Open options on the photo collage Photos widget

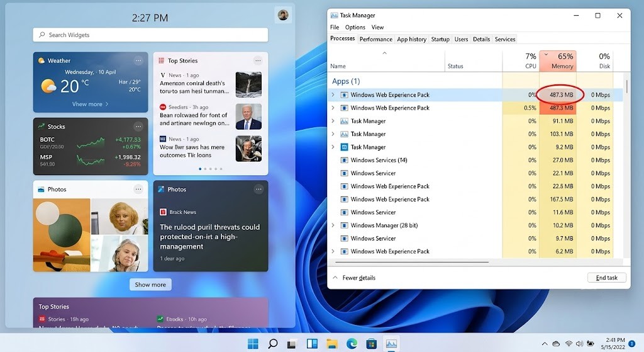click(138, 189)
